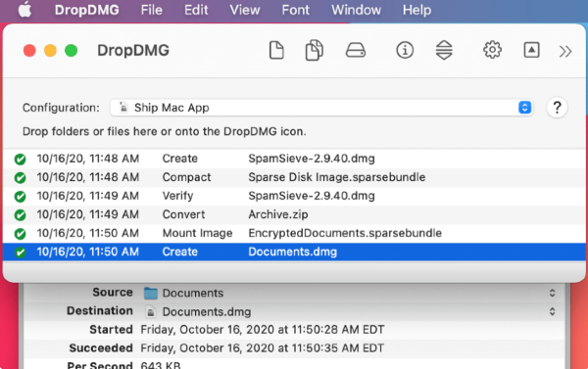Image resolution: width=588 pixels, height=369 pixels.
Task: Open the Configuration dropdown showing Ship Mac App
Action: pyautogui.click(x=321, y=108)
